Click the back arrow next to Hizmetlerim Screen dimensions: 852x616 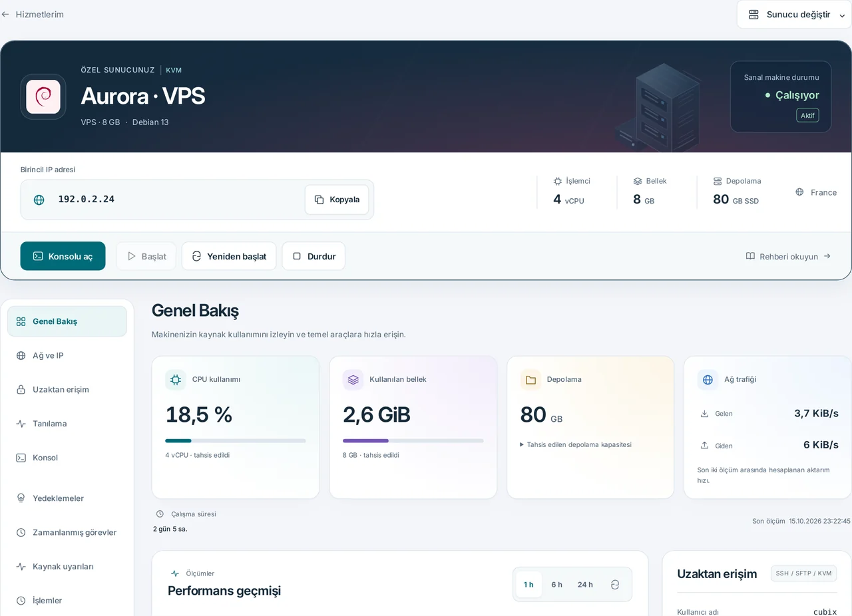click(x=5, y=14)
